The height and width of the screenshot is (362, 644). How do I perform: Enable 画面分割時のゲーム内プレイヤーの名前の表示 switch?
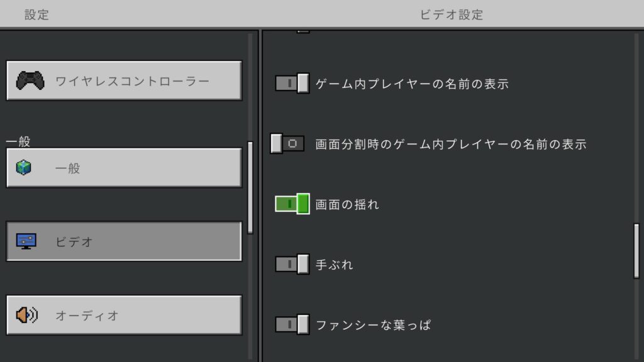click(x=287, y=143)
